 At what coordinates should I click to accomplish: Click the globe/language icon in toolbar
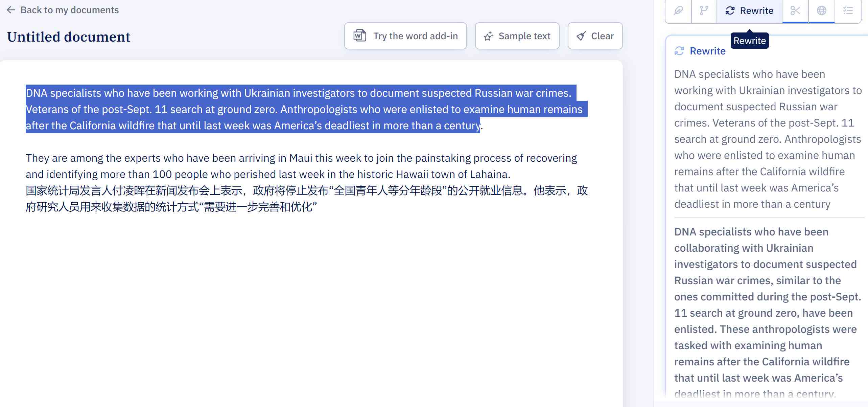coord(821,10)
